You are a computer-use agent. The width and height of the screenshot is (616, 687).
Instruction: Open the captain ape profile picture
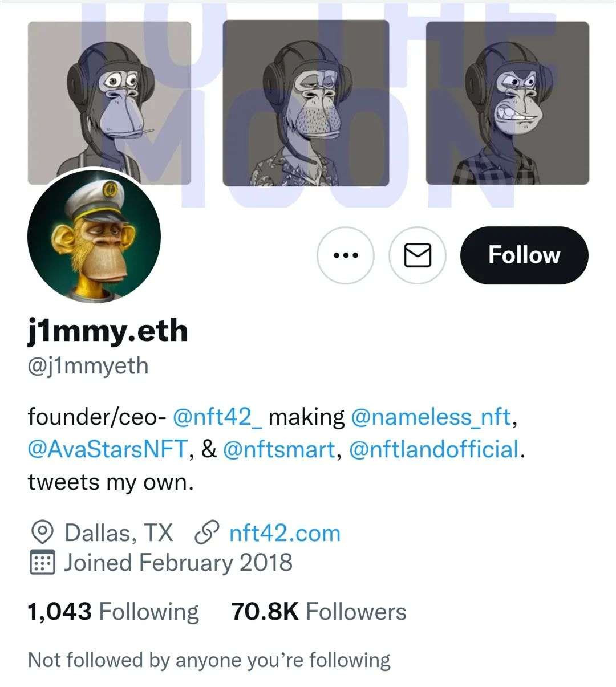coord(94,236)
